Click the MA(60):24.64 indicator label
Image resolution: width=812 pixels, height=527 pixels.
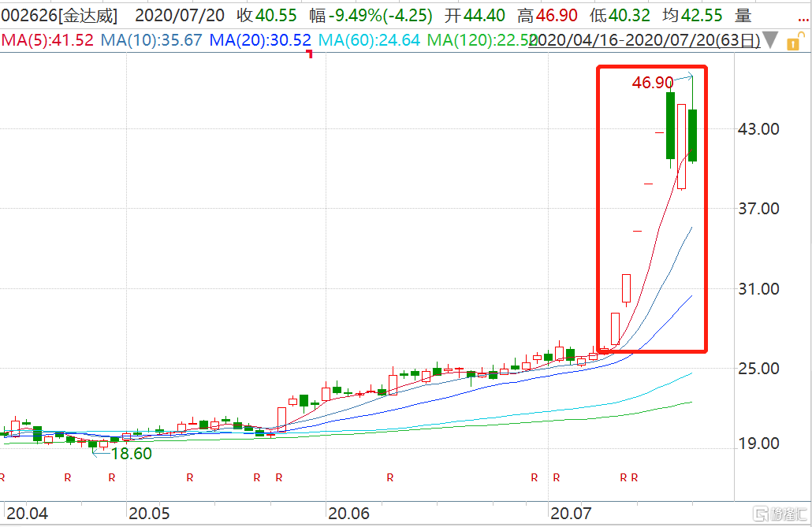pos(369,40)
